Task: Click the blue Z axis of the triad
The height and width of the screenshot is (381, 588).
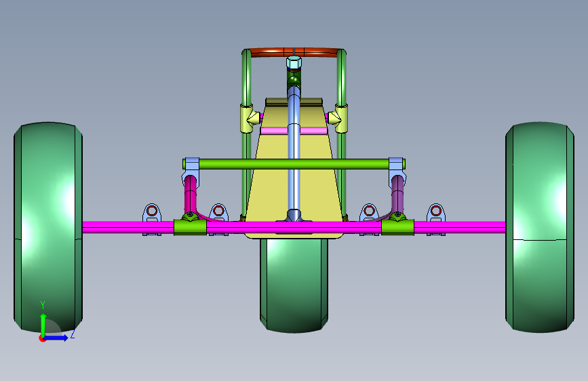Action: [57, 338]
